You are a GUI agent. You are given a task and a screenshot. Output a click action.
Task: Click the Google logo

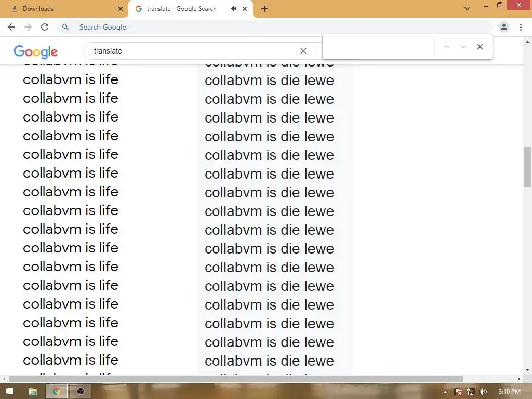point(35,51)
